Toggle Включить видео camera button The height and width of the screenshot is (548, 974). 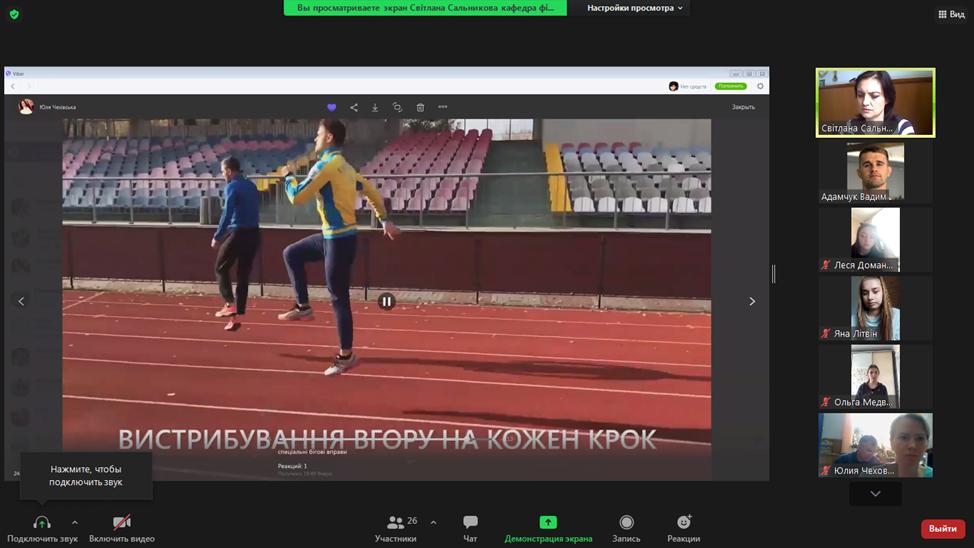coord(122,528)
